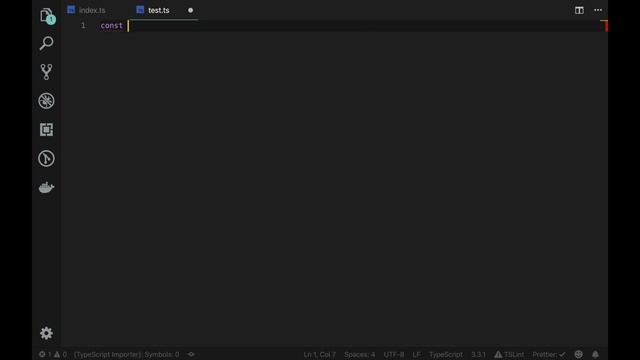Change encoding via UTF-8
The height and width of the screenshot is (360, 640).
click(393, 354)
